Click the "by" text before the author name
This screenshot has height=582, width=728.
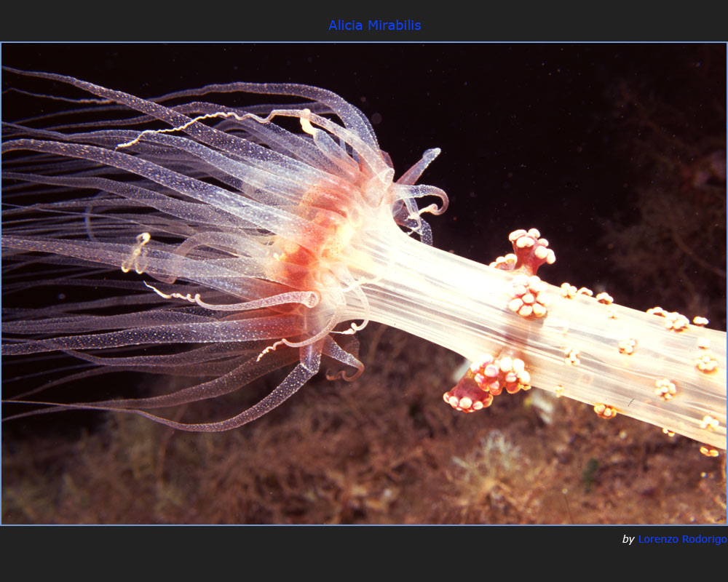tap(628, 539)
